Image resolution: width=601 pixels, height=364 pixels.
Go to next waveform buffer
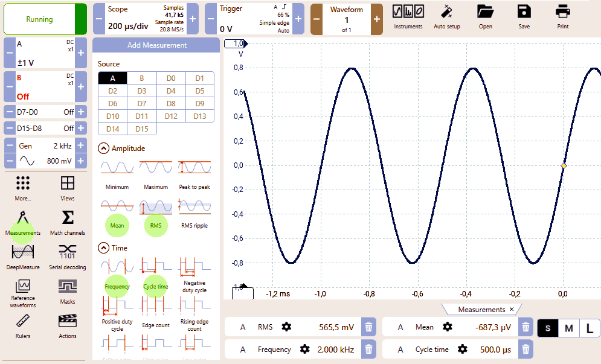pyautogui.click(x=377, y=19)
